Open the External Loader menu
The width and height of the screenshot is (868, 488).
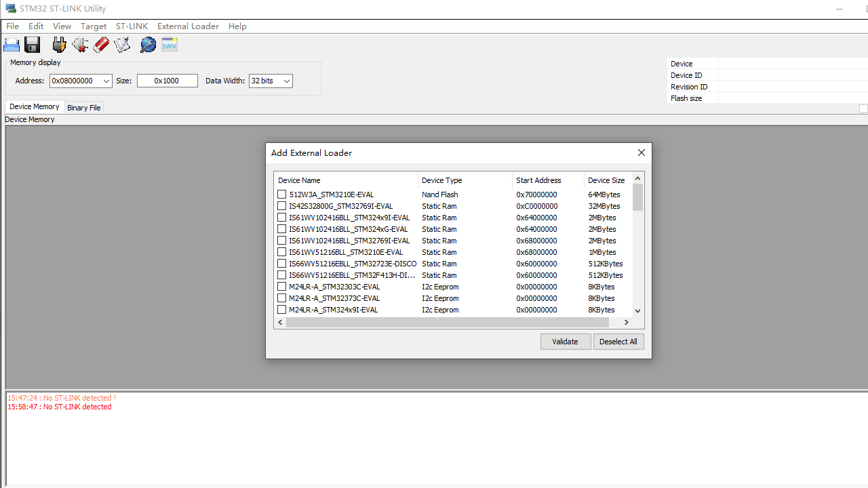[x=188, y=26]
